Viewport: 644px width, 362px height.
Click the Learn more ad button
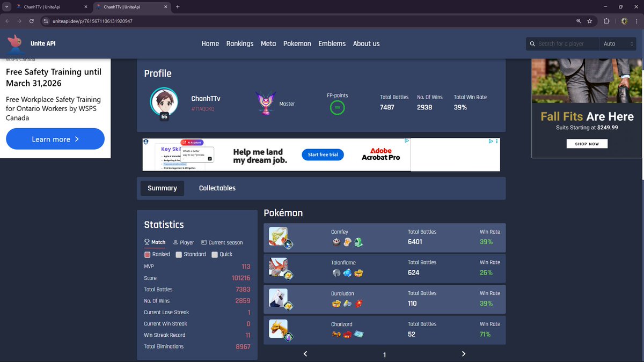click(x=55, y=139)
